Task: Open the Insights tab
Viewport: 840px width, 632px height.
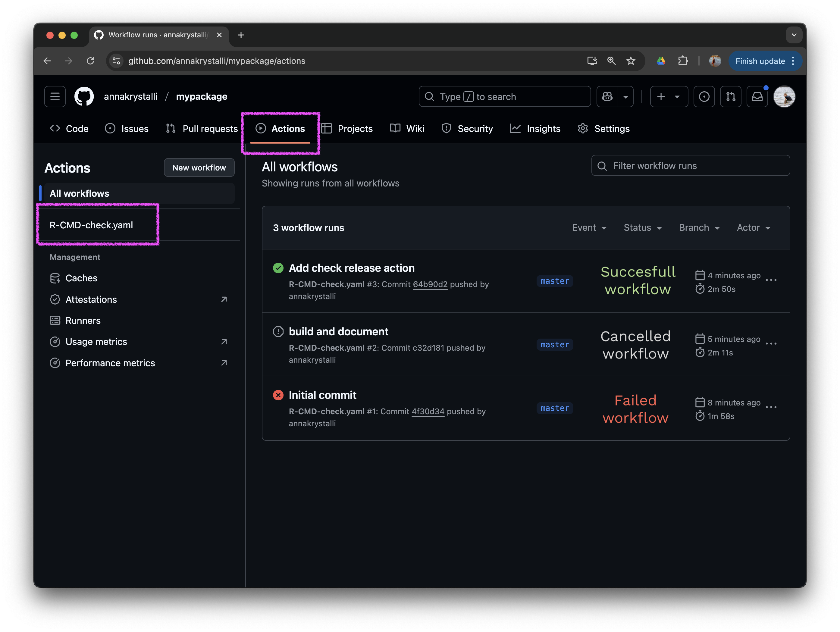Action: point(535,129)
